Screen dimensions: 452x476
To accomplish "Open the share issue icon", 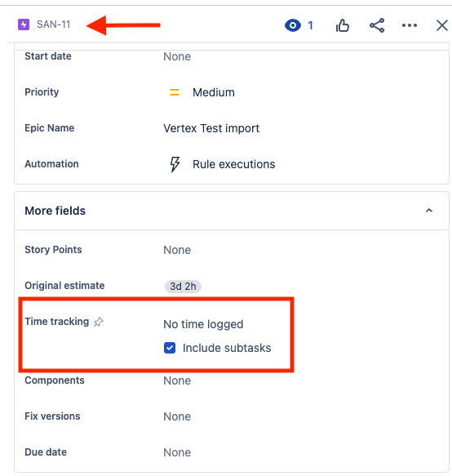I will point(377,25).
